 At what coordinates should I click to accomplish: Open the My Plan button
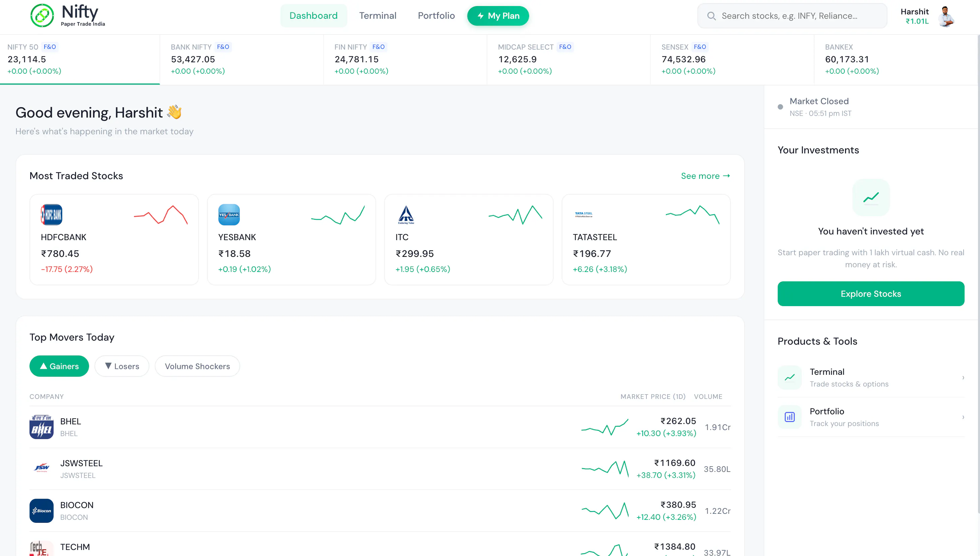pos(498,16)
